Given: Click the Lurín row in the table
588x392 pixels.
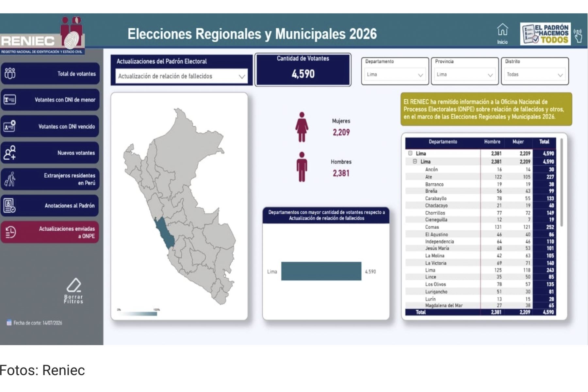Looking at the screenshot, I should pos(481,299).
